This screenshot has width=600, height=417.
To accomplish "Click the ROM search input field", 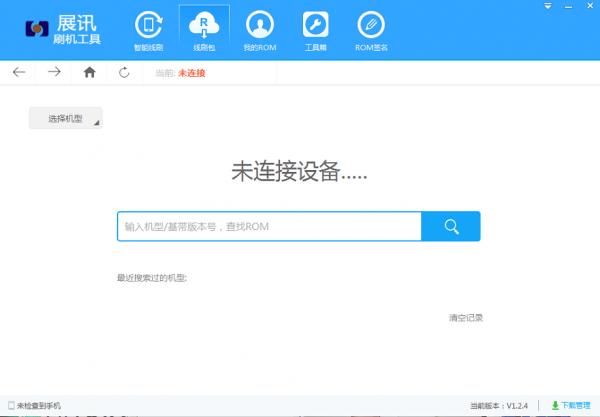I will coord(268,226).
